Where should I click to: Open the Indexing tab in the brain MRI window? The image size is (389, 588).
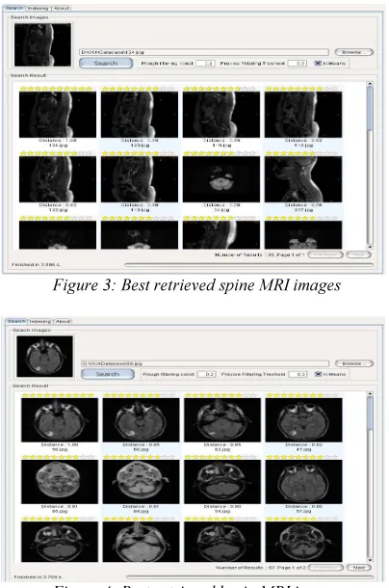[x=39, y=321]
